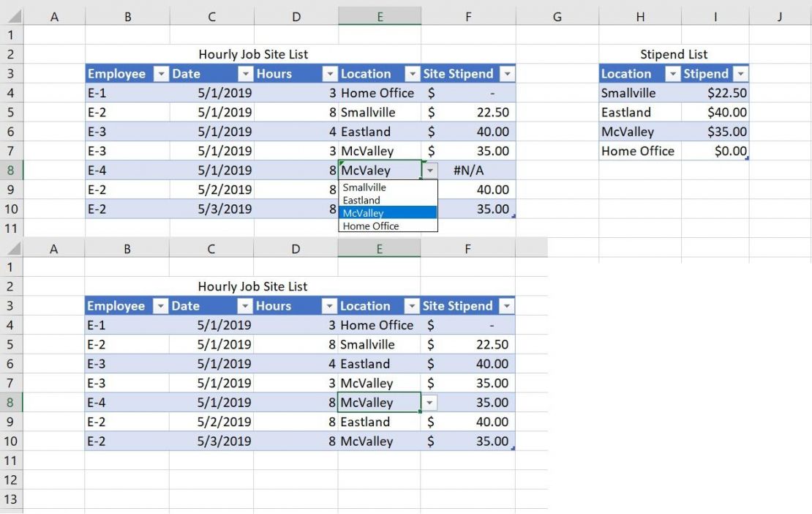Open the Location filter in the lower table
812x514 pixels.
tap(413, 306)
